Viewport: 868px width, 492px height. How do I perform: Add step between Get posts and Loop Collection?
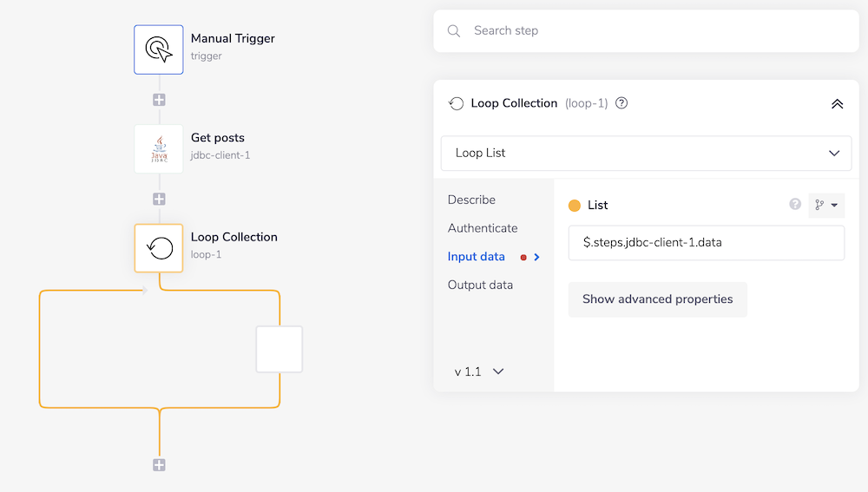coord(159,199)
